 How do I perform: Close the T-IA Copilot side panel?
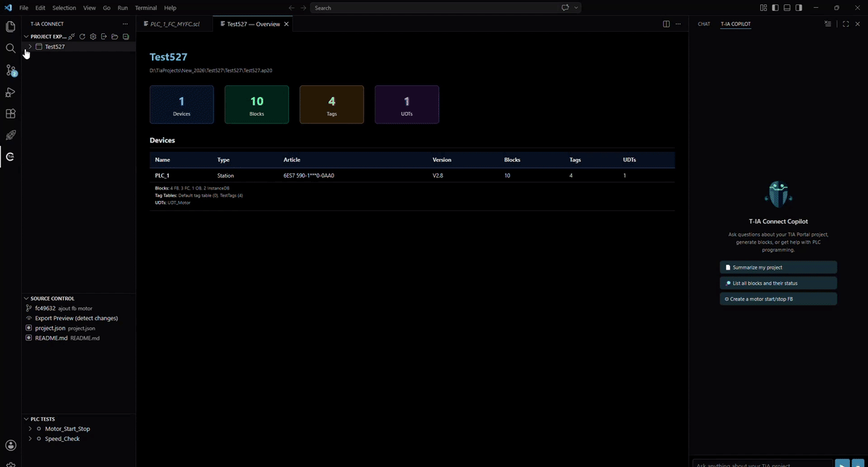coord(858,24)
